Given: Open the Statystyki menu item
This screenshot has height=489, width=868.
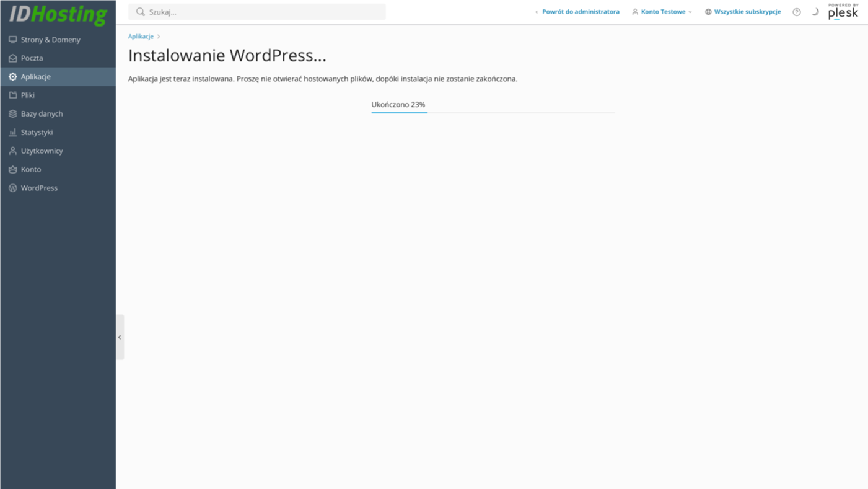Looking at the screenshot, I should coord(58,133).
